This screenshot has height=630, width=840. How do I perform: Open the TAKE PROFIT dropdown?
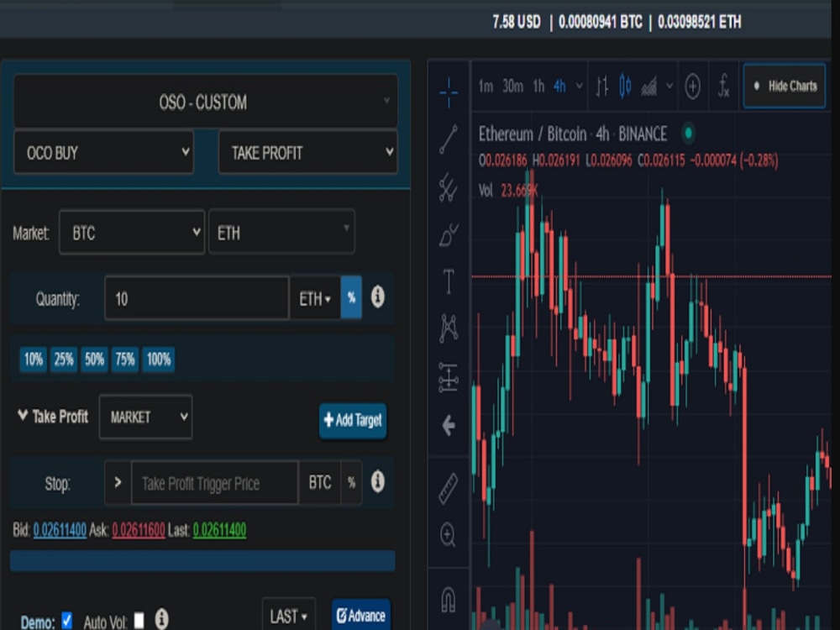(307, 153)
